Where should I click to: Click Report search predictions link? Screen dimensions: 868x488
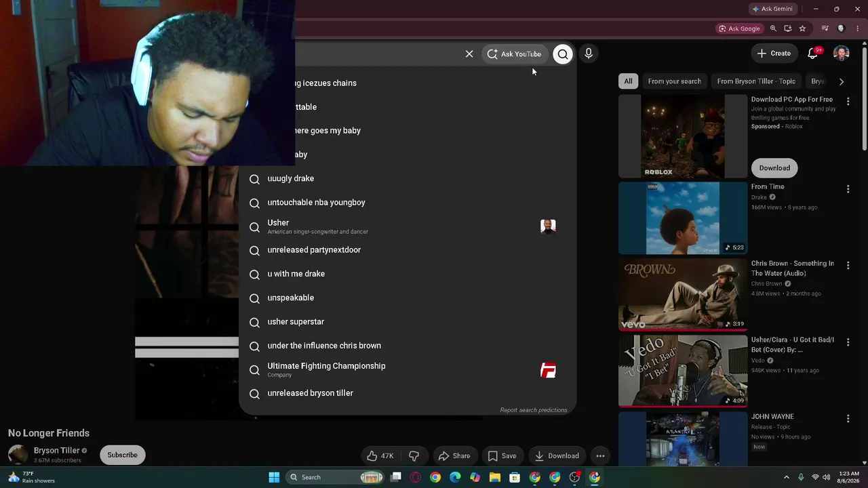[x=534, y=410]
